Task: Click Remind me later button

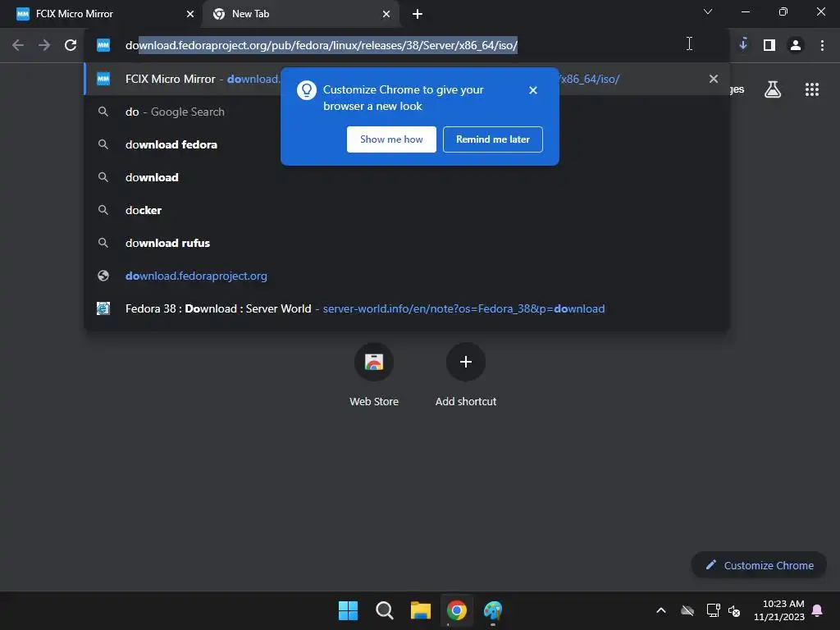Action: [492, 139]
